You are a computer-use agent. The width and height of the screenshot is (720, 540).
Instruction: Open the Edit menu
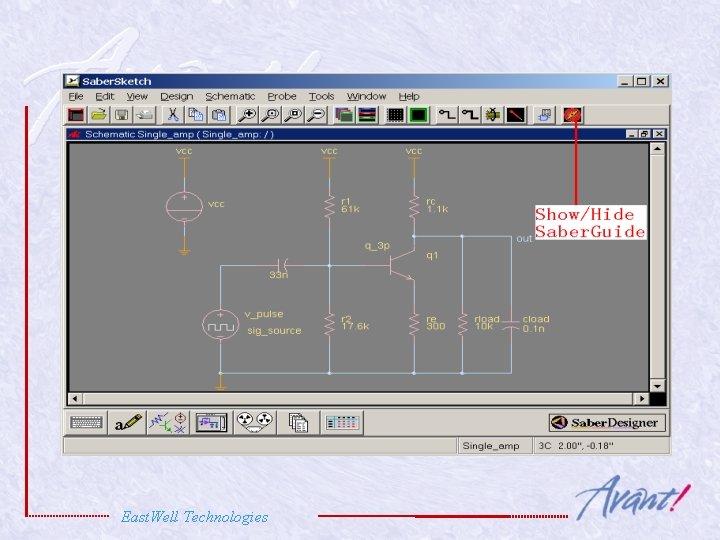click(105, 96)
